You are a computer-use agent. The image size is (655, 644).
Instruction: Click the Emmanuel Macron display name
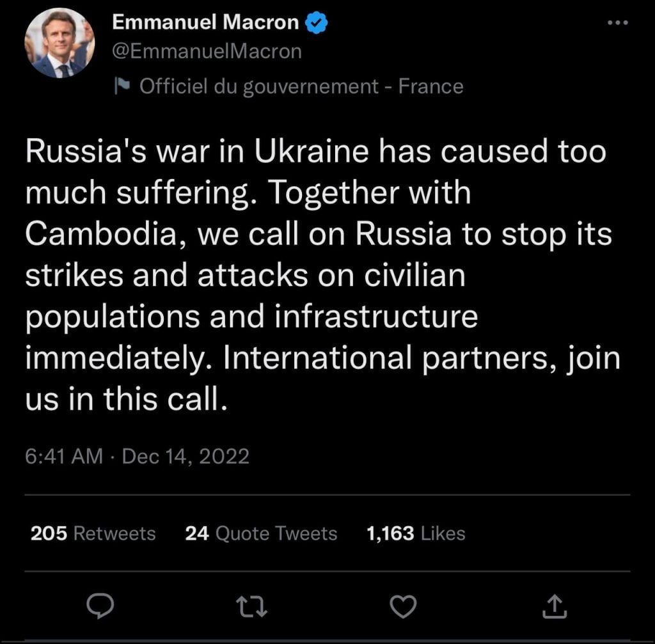coord(205,22)
